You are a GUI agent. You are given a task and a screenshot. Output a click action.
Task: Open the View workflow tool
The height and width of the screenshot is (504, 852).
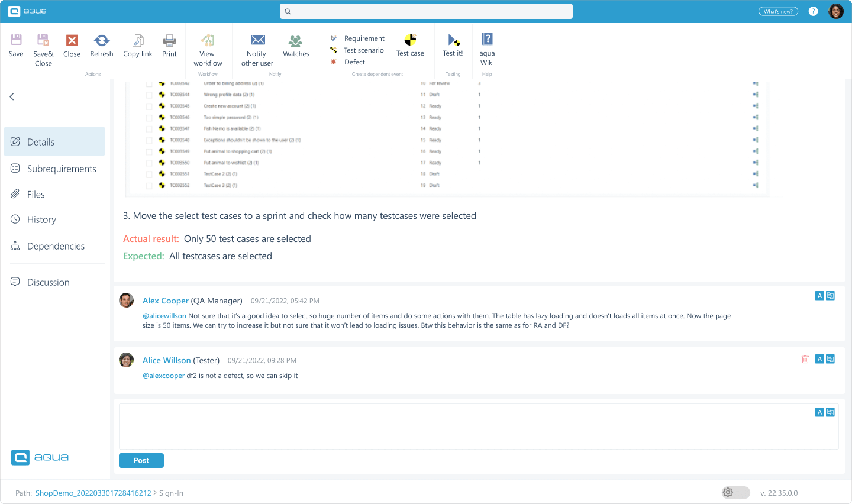pyautogui.click(x=207, y=41)
